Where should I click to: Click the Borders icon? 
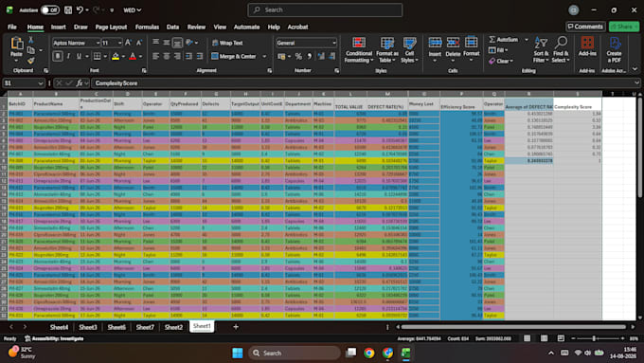pos(97,56)
